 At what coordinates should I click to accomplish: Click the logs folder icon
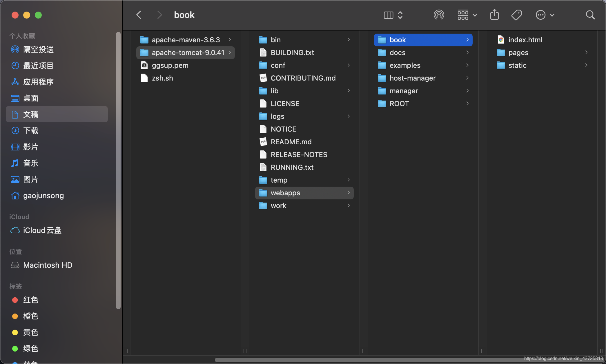coord(263,116)
